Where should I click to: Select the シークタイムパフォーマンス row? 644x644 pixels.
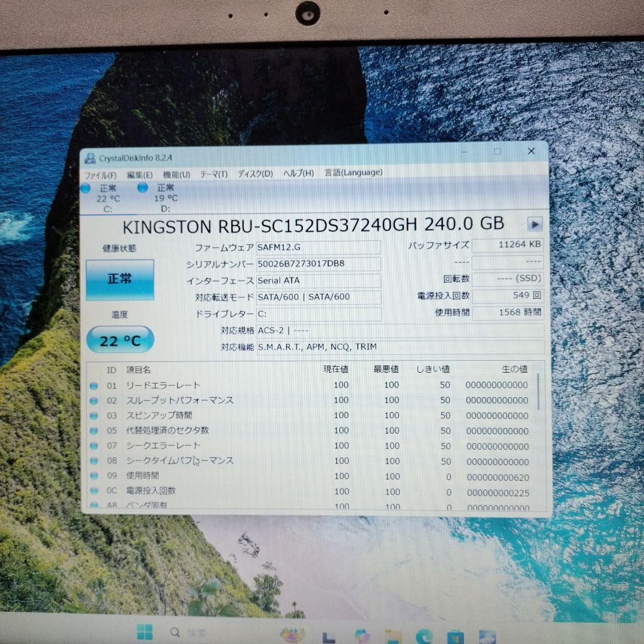(311, 461)
